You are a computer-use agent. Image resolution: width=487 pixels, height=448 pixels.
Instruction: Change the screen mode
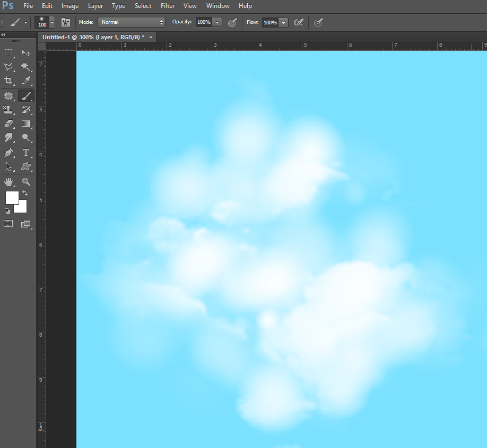[26, 224]
